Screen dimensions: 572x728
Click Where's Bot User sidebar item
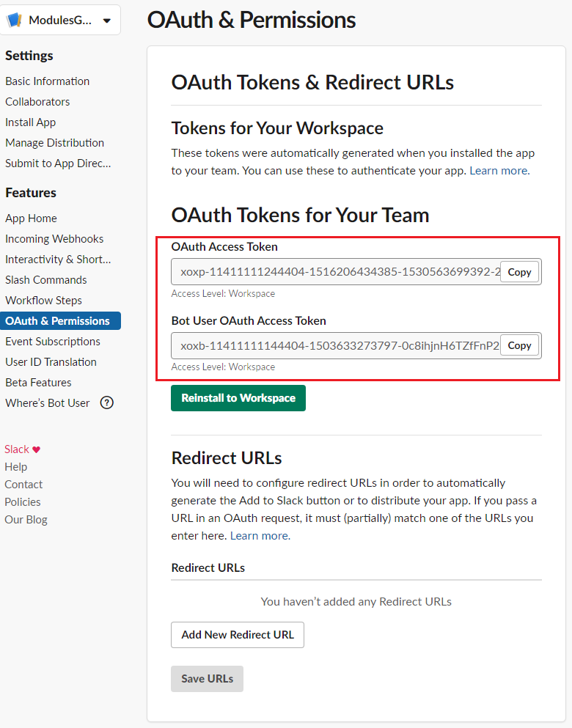coord(48,403)
